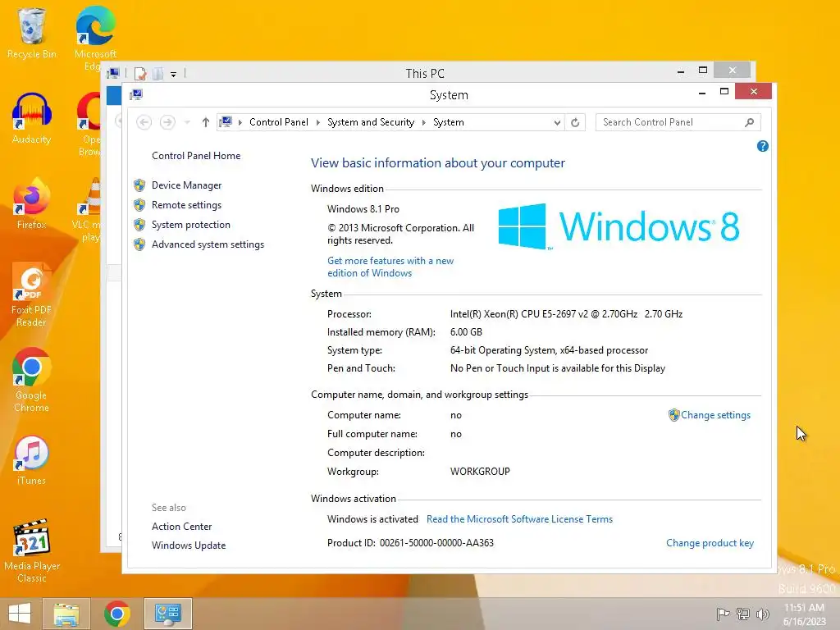This screenshot has width=840, height=630.
Task: Click Change product key
Action: [x=710, y=543]
